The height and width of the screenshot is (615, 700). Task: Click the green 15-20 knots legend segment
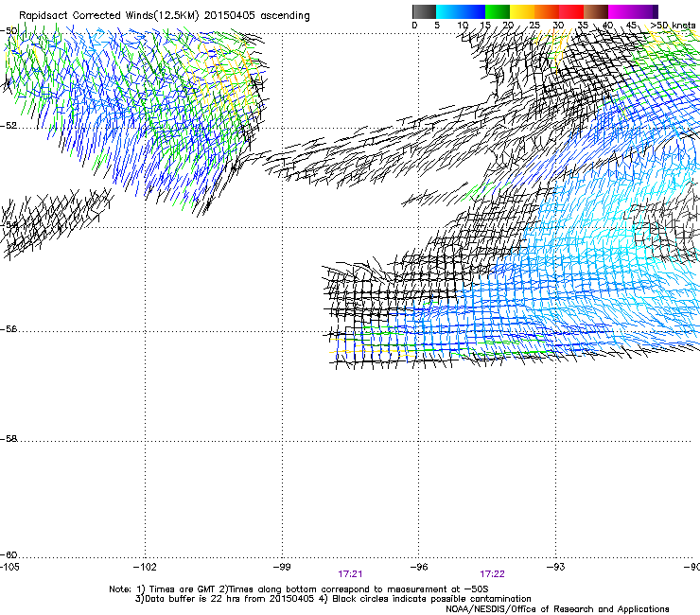[498, 11]
